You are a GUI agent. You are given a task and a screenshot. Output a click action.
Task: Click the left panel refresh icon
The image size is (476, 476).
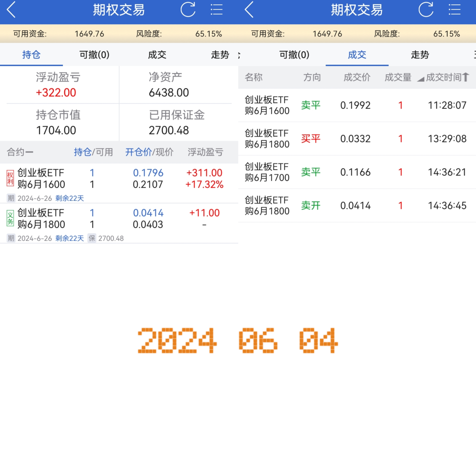click(x=188, y=10)
